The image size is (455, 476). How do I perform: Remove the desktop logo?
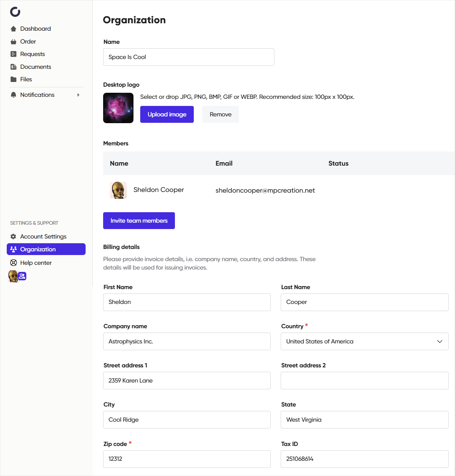coord(220,114)
